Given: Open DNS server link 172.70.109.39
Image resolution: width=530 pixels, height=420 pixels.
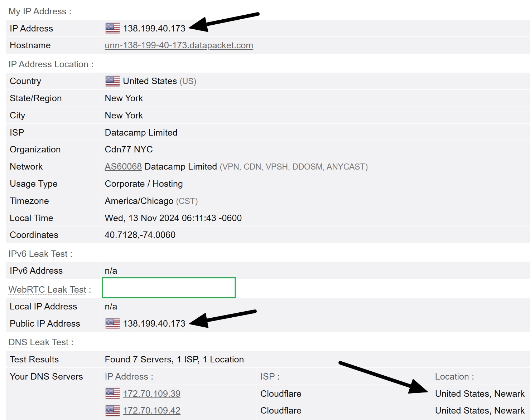Looking at the screenshot, I should coord(151,393).
